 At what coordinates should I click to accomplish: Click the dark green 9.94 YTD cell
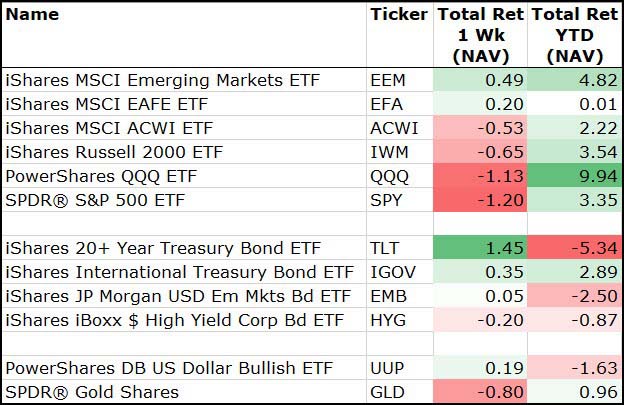(573, 176)
